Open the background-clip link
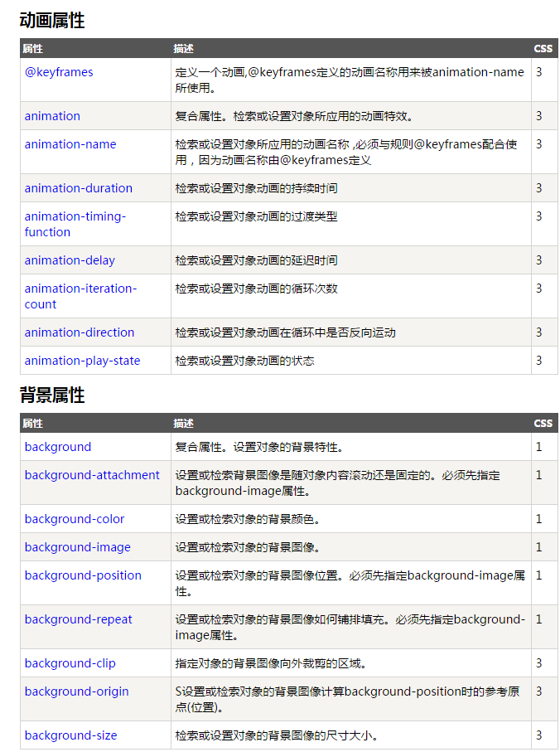Image resolution: width=560 pixels, height=752 pixels. pos(70,664)
